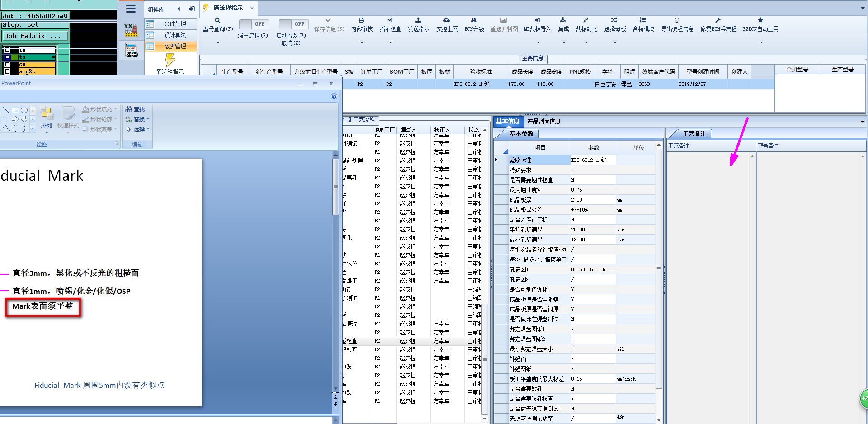Click the 组件库 pin/dock arrow icon

[192, 9]
